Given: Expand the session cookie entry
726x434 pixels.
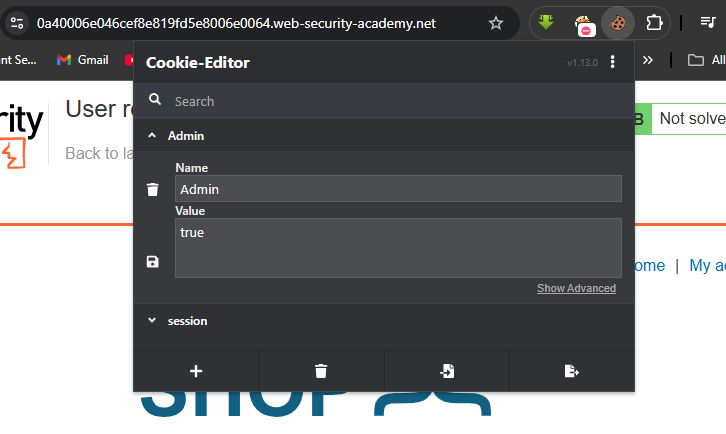Looking at the screenshot, I should (152, 321).
